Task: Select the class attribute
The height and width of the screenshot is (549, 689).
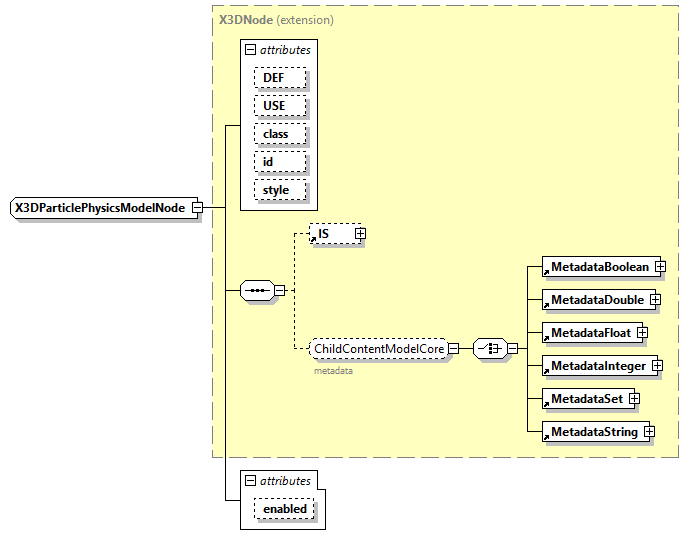Action: (x=280, y=134)
